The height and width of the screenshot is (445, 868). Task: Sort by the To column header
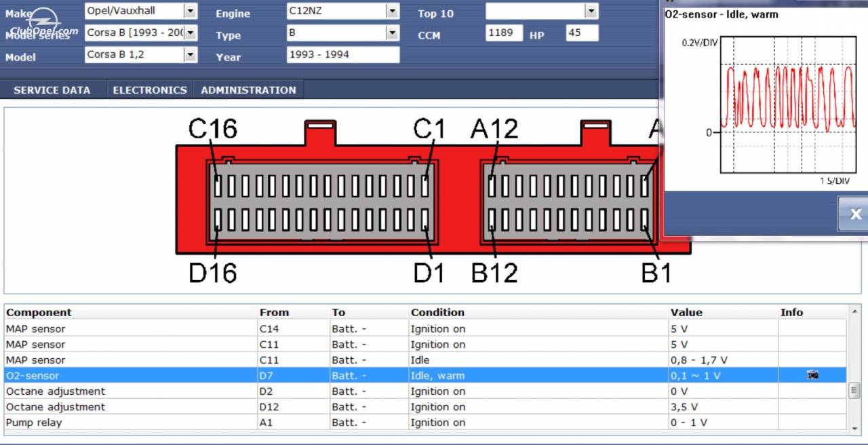click(x=338, y=312)
